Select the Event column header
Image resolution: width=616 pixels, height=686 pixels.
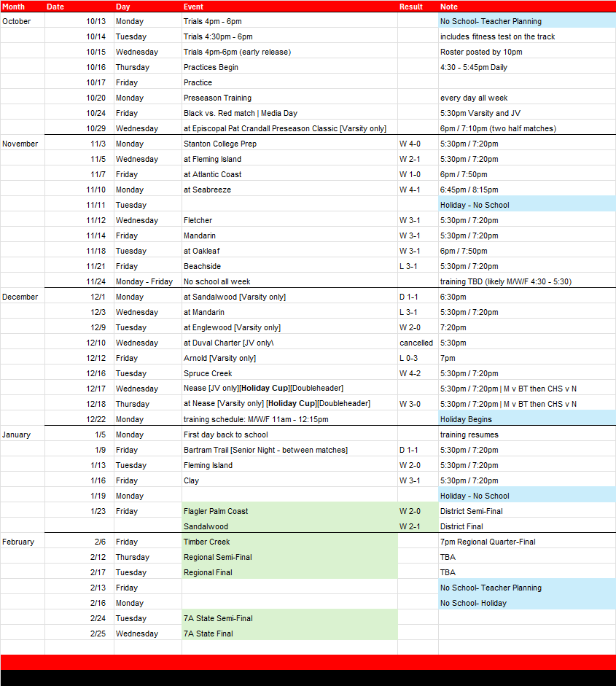coord(193,7)
